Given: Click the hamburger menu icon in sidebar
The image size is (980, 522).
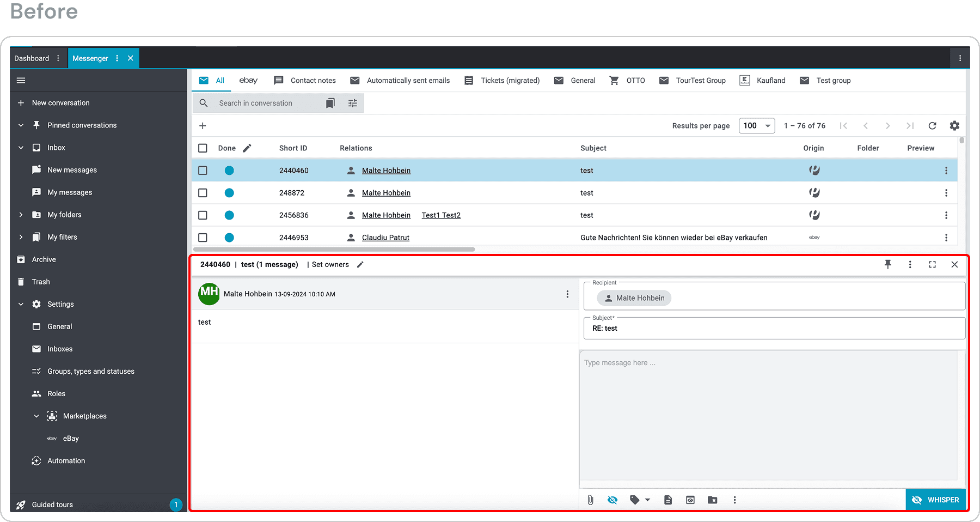Looking at the screenshot, I should click(x=21, y=81).
